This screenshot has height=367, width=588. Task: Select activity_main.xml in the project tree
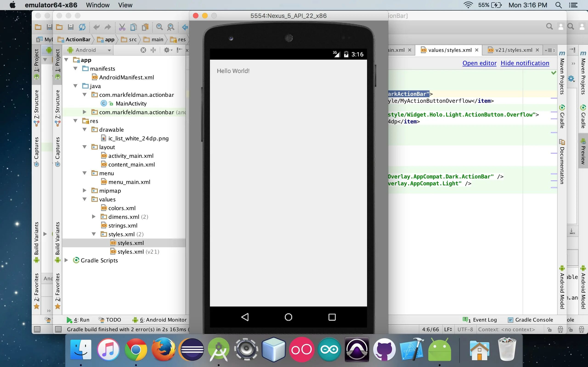click(x=131, y=156)
